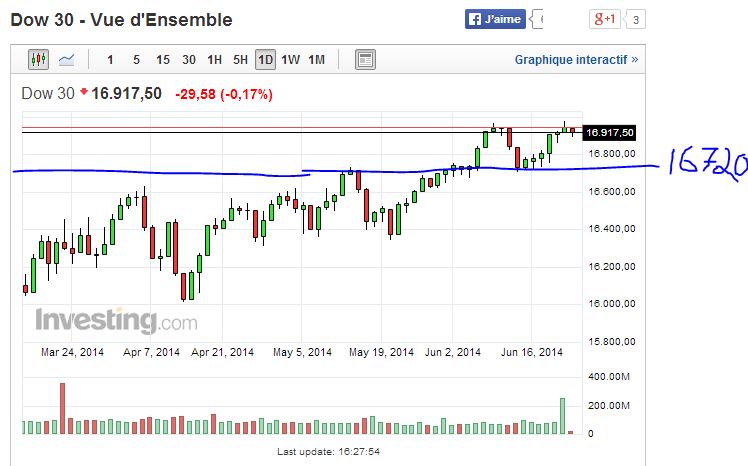Image resolution: width=748 pixels, height=466 pixels.
Task: Switch to candlestick chart type
Action: click(38, 60)
